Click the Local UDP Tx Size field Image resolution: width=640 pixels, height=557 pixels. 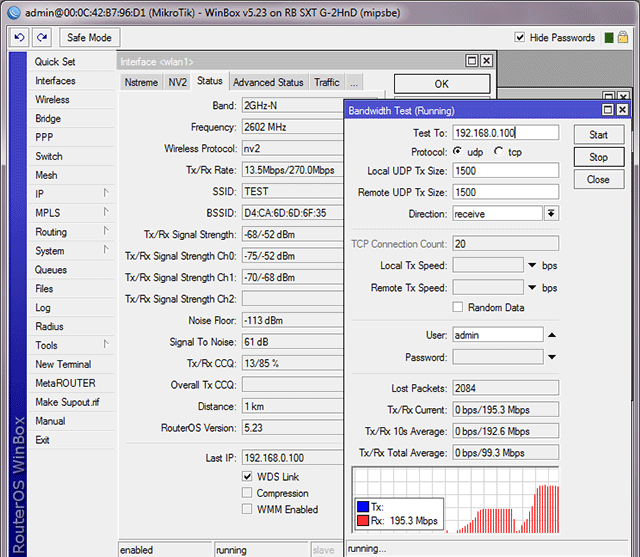pyautogui.click(x=505, y=171)
